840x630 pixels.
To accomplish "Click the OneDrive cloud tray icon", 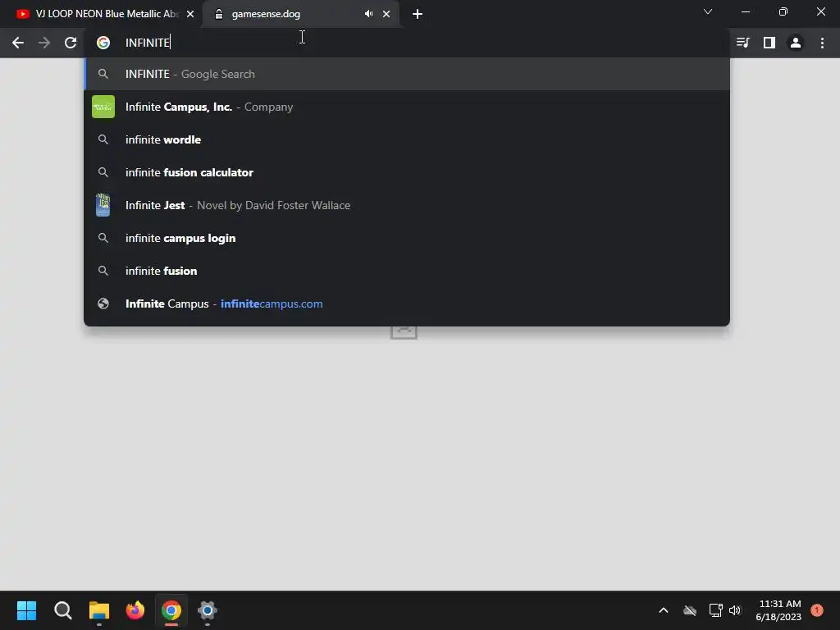I will click(690, 610).
